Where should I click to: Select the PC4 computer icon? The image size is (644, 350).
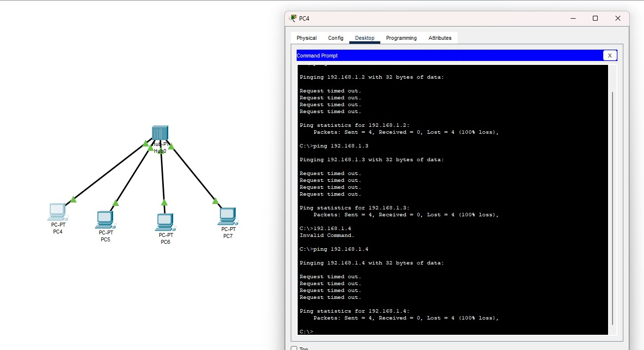click(x=58, y=212)
